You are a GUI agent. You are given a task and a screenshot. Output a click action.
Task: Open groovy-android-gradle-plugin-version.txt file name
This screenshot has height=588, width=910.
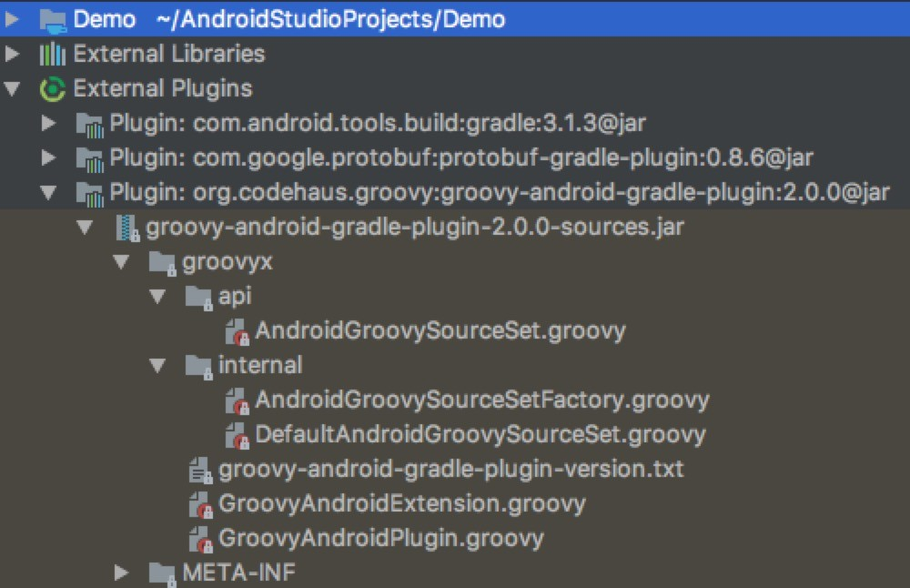(x=451, y=469)
